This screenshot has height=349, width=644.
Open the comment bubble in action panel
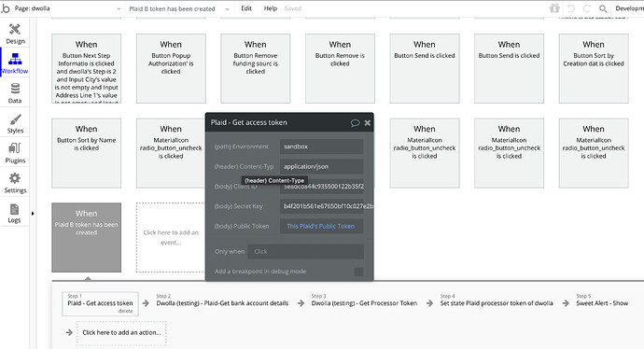(x=355, y=123)
